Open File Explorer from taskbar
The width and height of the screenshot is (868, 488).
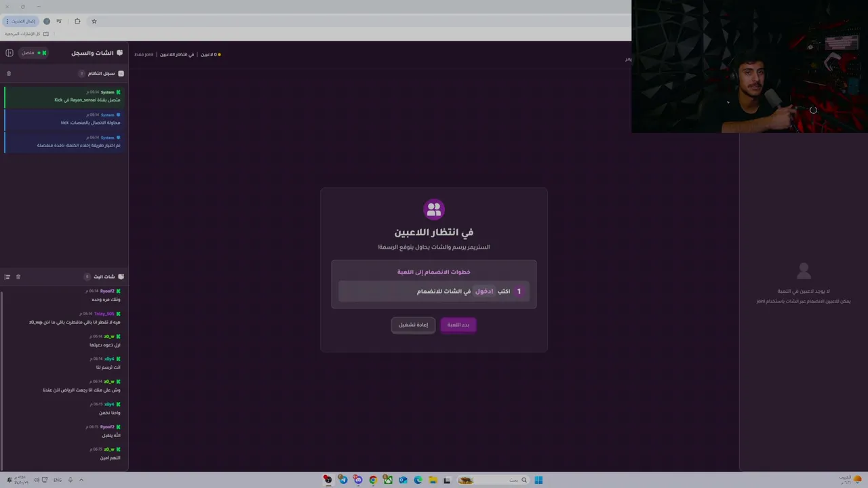[x=433, y=480]
